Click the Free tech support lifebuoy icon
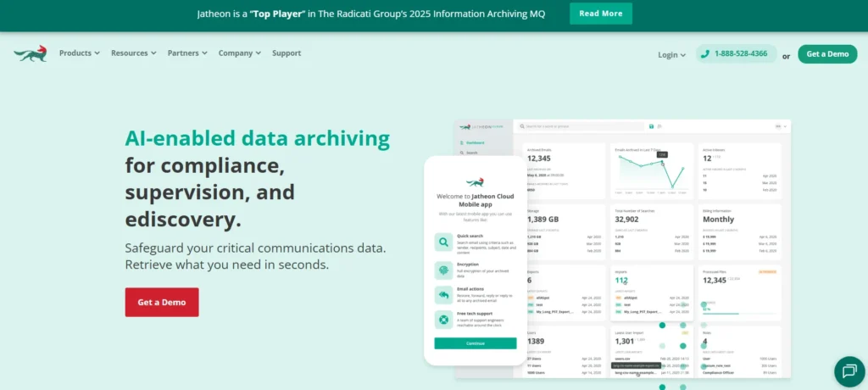 pos(443,320)
